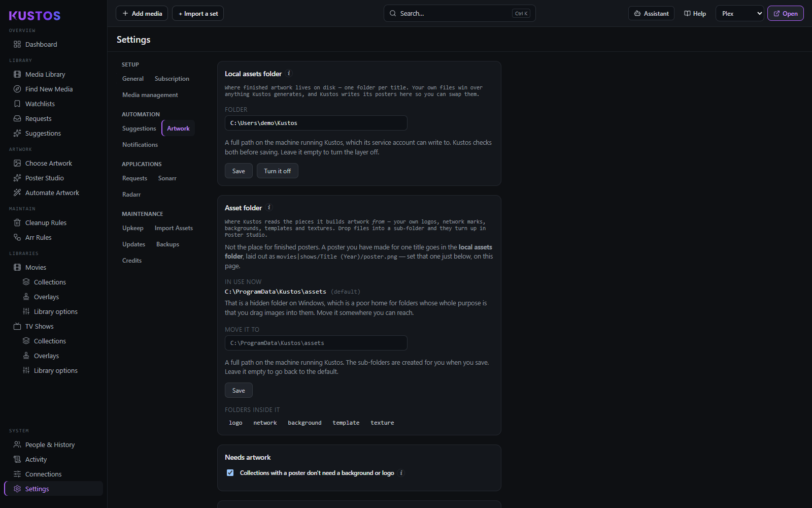Open Suggestions under Automation settings
Image resolution: width=812 pixels, height=508 pixels.
[x=139, y=129]
